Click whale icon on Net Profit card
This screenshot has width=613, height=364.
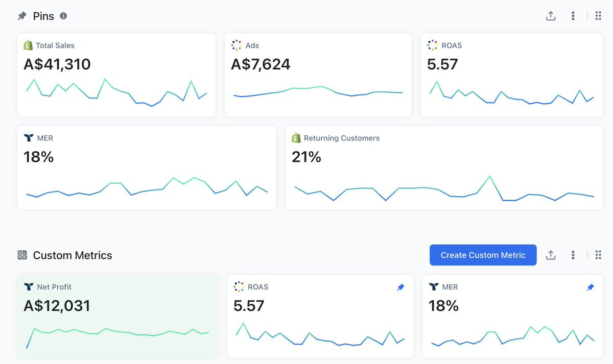tap(29, 287)
